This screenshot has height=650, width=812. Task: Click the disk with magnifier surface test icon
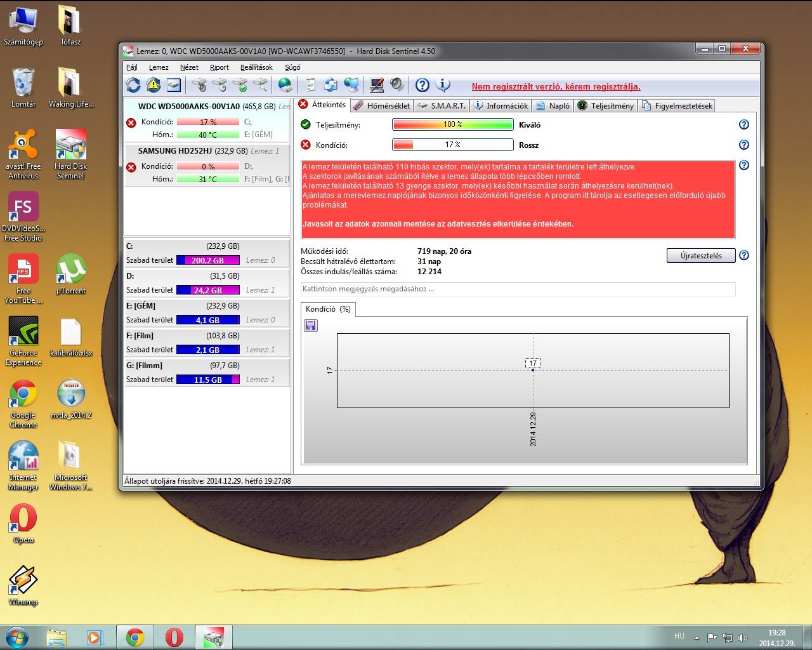click(260, 85)
